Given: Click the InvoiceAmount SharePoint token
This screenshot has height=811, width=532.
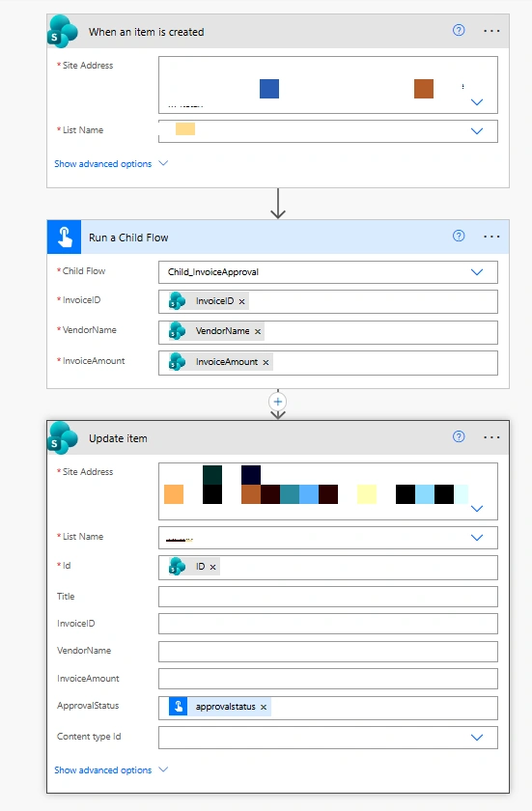Looking at the screenshot, I should click(x=220, y=362).
